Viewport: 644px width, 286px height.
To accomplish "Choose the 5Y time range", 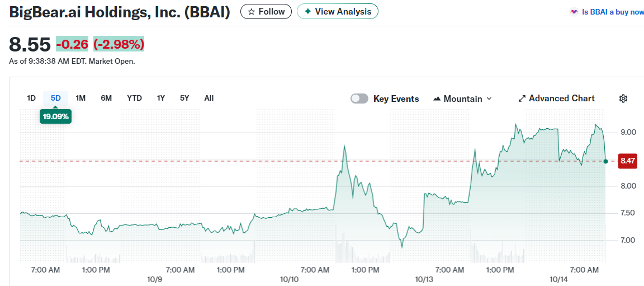I will 184,98.
